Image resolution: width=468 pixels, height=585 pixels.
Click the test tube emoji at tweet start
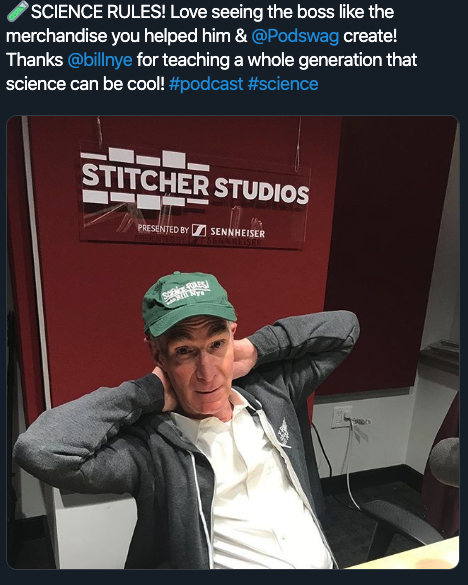tap(17, 11)
